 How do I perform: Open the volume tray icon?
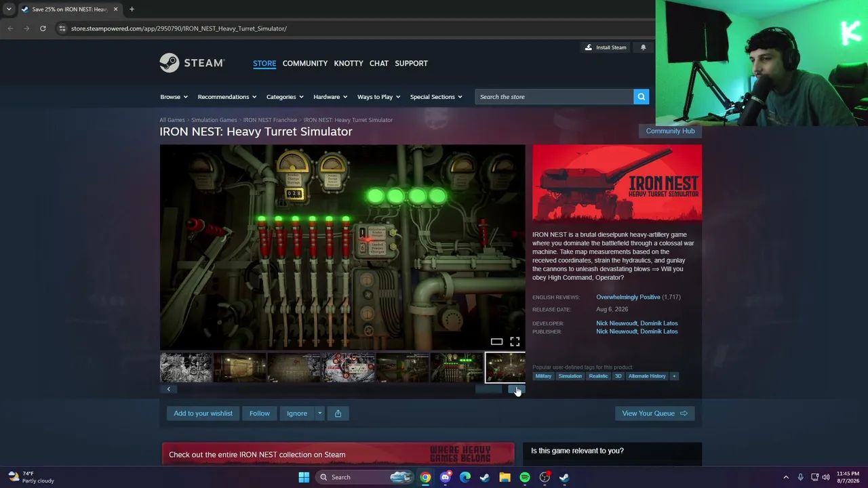click(x=826, y=477)
